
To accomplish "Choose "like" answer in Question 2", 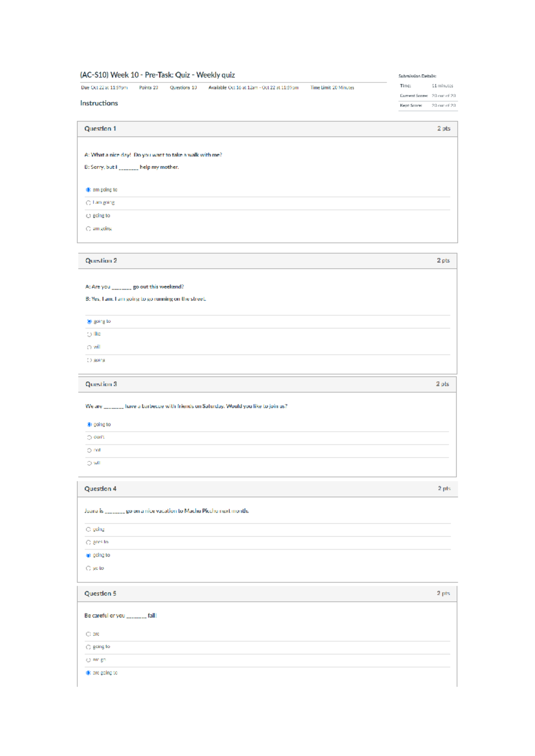I will (89, 334).
